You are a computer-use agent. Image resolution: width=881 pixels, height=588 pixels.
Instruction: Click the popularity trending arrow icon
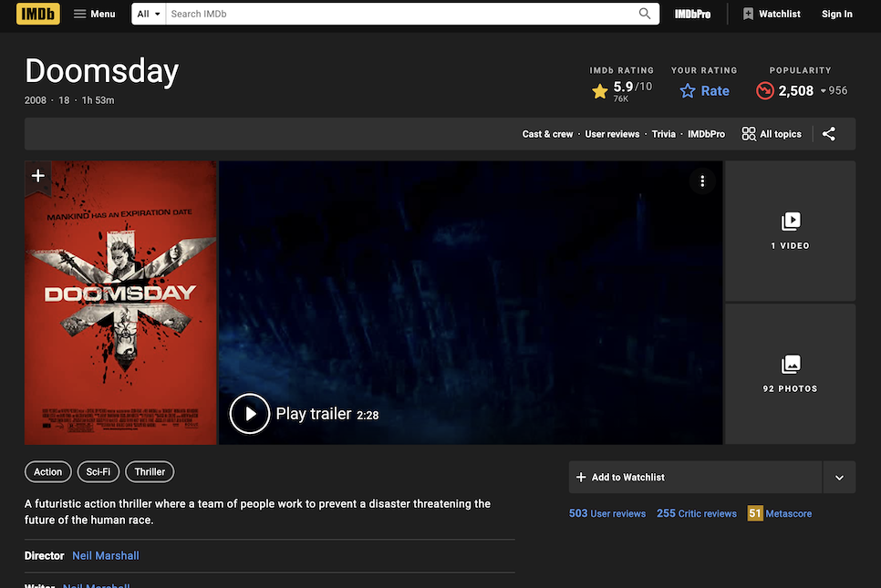[x=764, y=91]
